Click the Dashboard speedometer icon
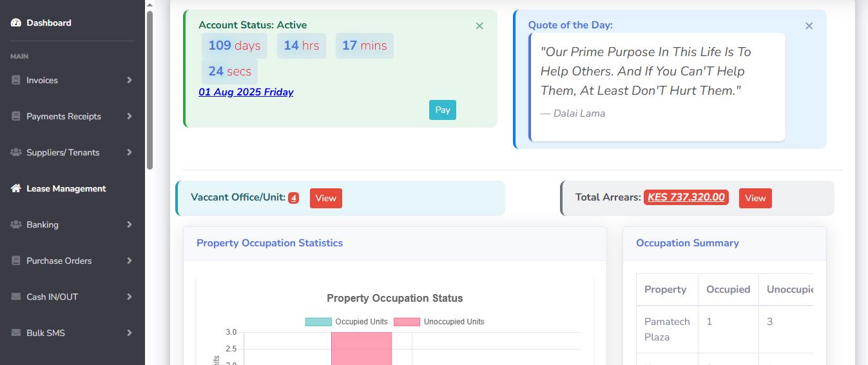 coord(16,23)
